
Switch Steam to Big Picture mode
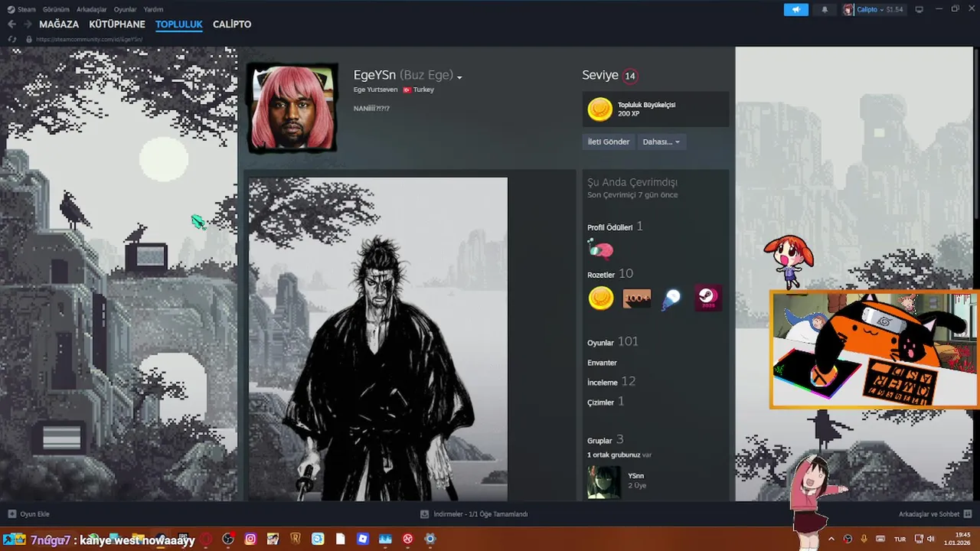click(920, 9)
